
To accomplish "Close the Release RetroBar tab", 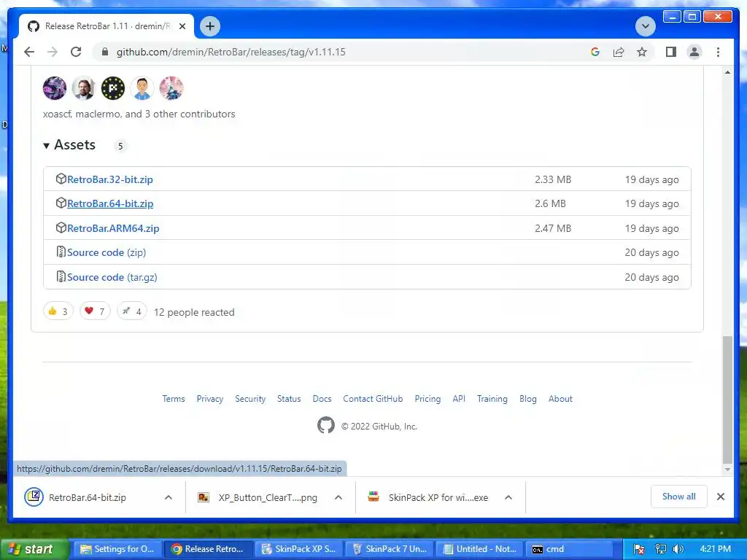I will pos(182,26).
